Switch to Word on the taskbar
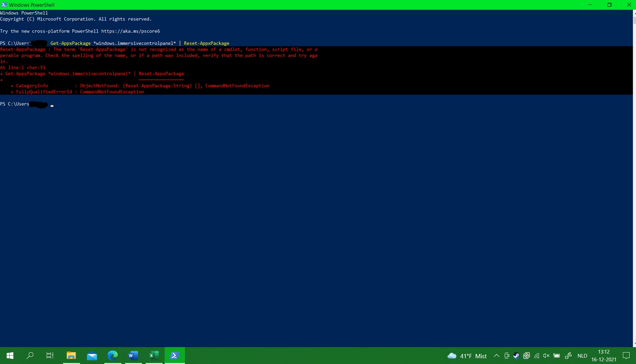 coord(133,356)
